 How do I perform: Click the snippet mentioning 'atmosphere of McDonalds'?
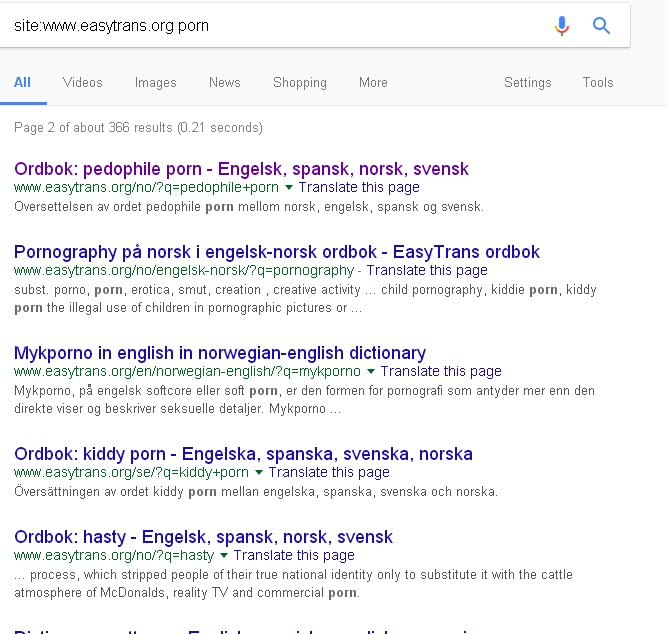[x=293, y=584]
